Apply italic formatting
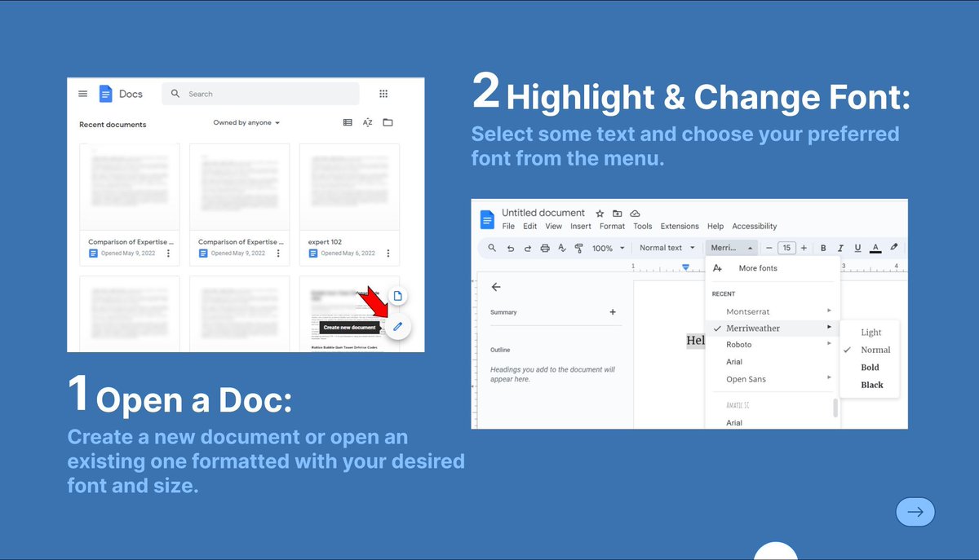 click(x=840, y=248)
